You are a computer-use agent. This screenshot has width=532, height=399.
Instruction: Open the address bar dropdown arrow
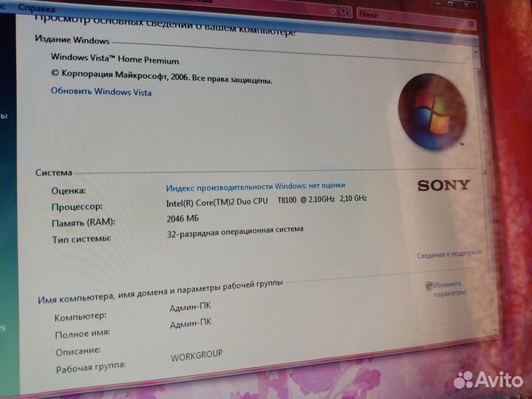(332, 11)
